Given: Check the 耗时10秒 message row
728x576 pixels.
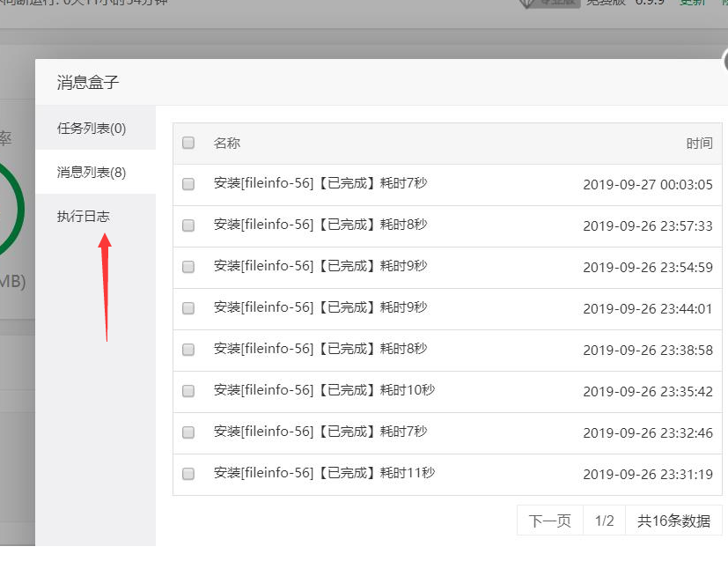Looking at the screenshot, I should point(188,391).
